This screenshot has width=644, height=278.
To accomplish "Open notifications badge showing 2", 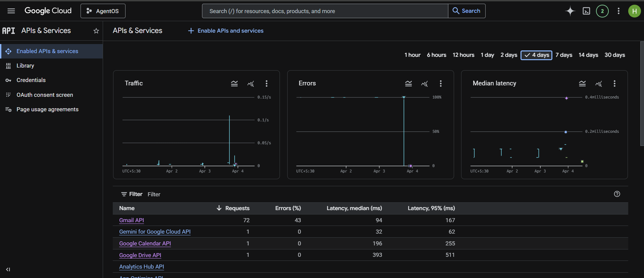I will point(602,11).
